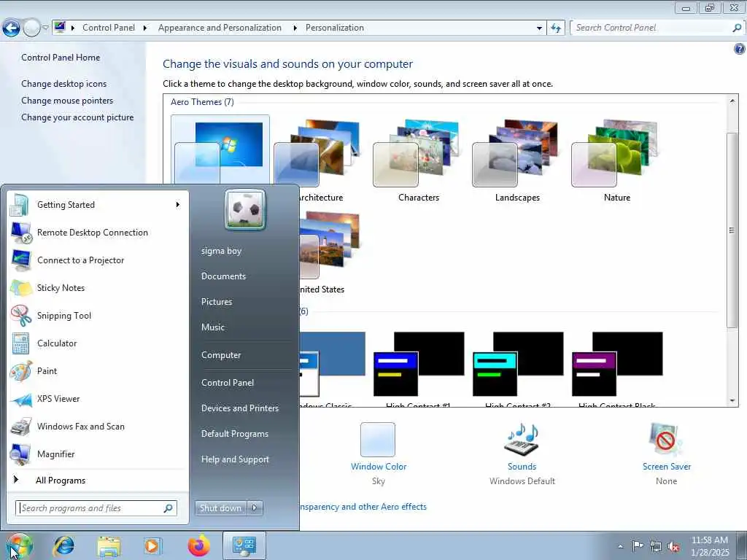Open Pictures from Start menu

[x=217, y=302]
